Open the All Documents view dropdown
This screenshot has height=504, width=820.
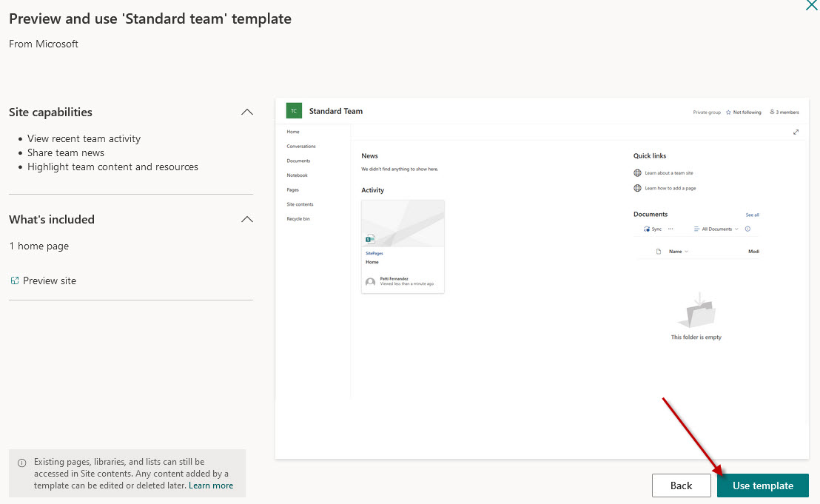pos(716,229)
